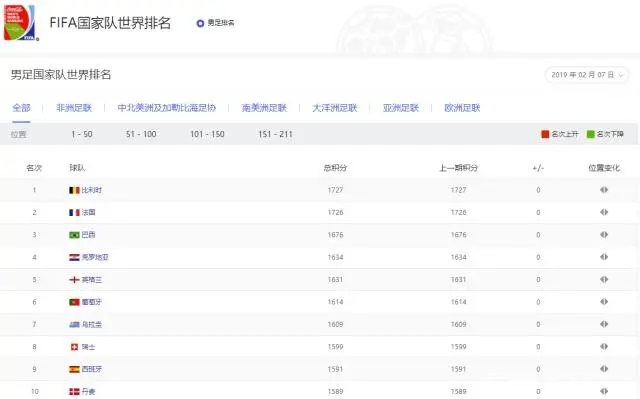The height and width of the screenshot is (399, 640).
Task: Switch to the 非洲足联 tab
Action: click(x=74, y=108)
